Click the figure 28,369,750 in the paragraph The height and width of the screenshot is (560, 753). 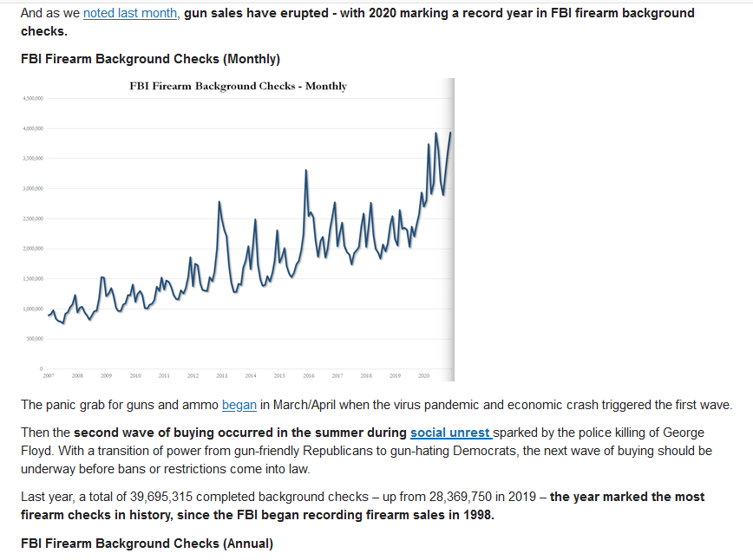[x=459, y=497]
